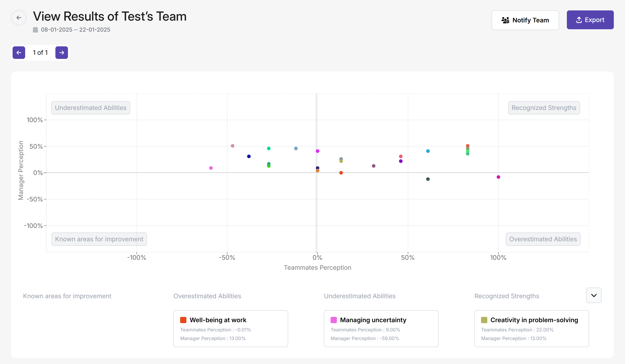Click the magenta data point at 100% teammates
This screenshot has height=364, width=625.
coord(498,177)
